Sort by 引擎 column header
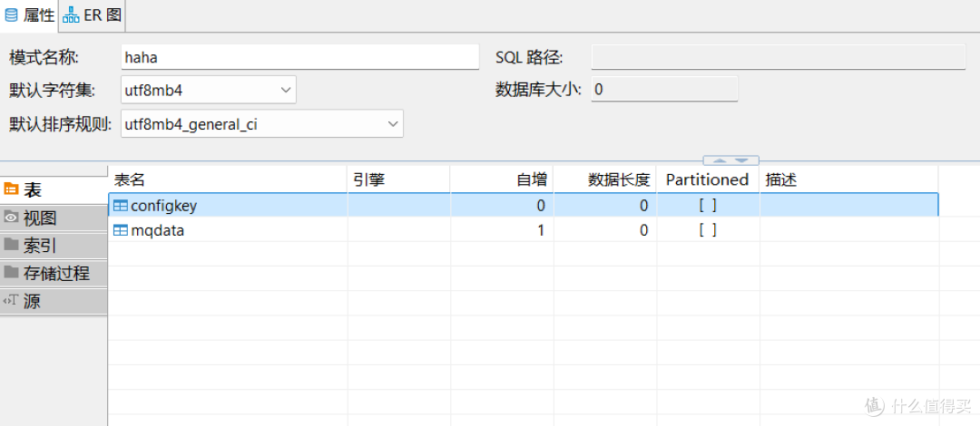The image size is (980, 426). (x=398, y=179)
